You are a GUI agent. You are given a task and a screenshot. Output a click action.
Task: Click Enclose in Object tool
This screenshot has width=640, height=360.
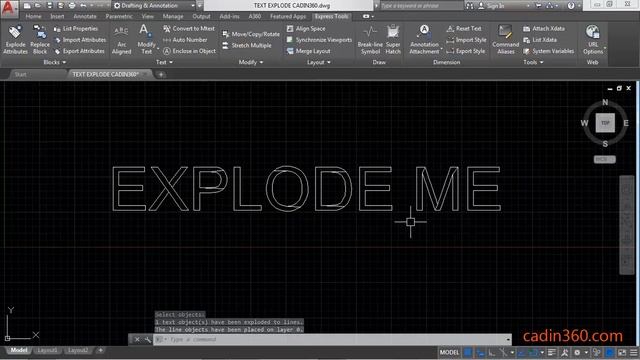click(189, 51)
